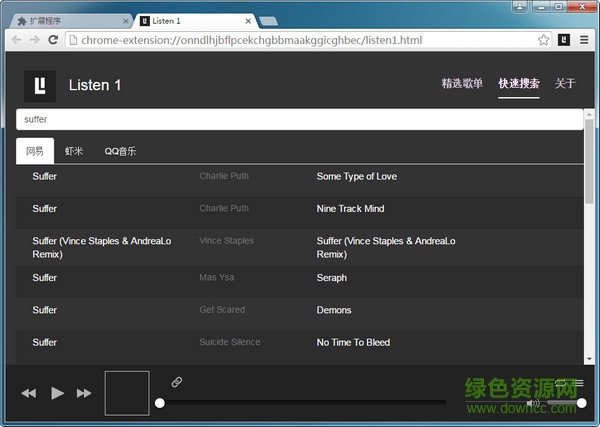Viewport: 600px width, 427px height.
Task: Click the Suffer song by Get Scared
Action: pyautogui.click(x=45, y=310)
